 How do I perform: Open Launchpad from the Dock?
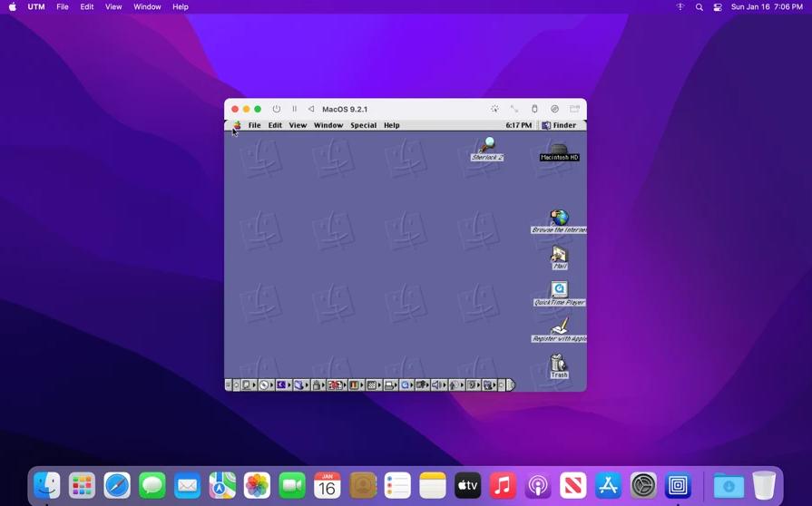click(82, 486)
